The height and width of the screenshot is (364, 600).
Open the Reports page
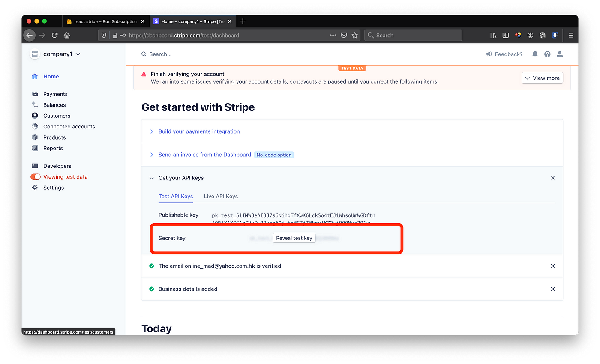point(53,148)
